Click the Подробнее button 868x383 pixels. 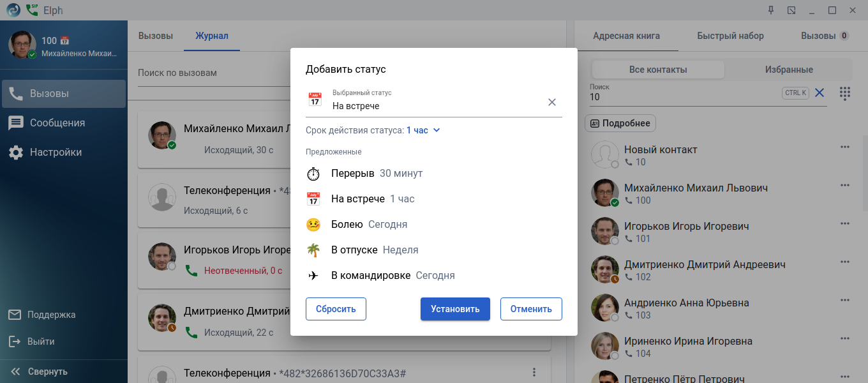pos(620,123)
